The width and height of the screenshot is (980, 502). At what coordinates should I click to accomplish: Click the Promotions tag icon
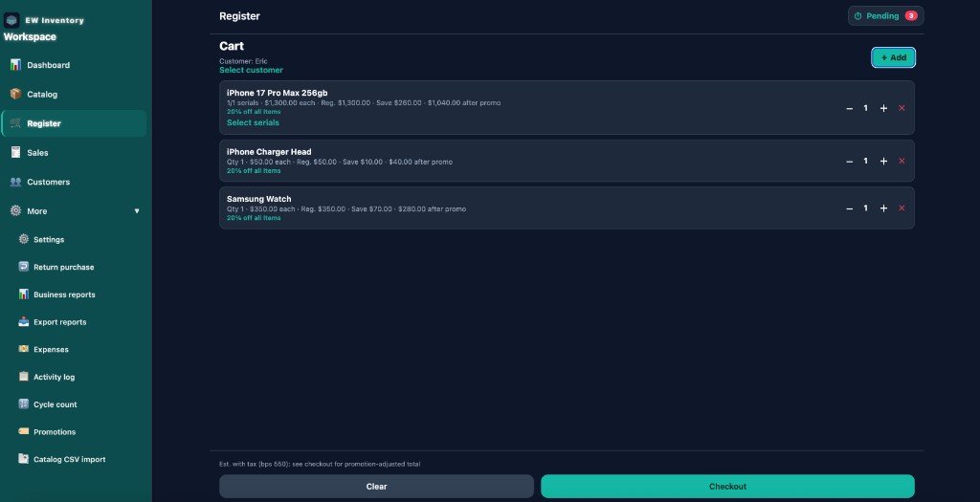(x=24, y=431)
